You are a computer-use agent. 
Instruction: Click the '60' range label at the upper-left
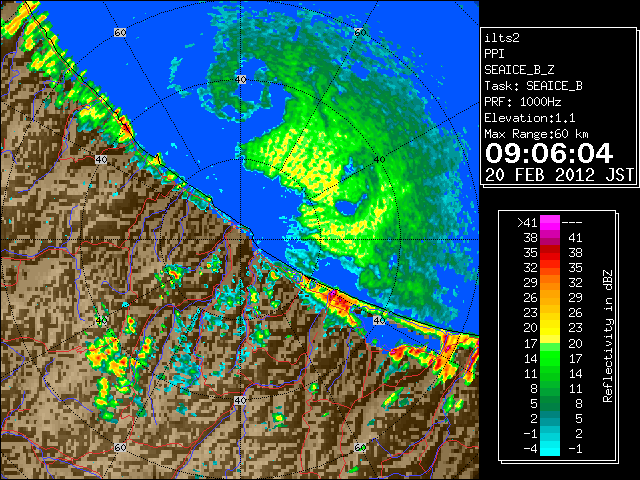(120, 32)
